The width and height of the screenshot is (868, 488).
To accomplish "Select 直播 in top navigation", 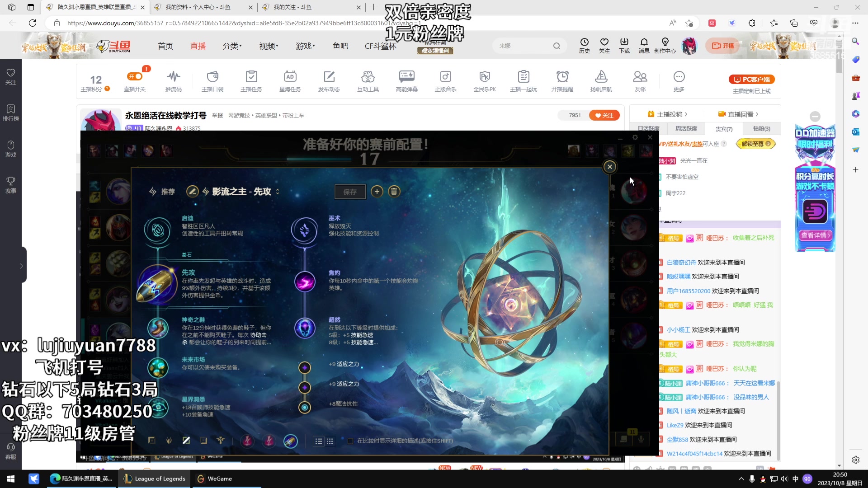I will click(x=198, y=46).
